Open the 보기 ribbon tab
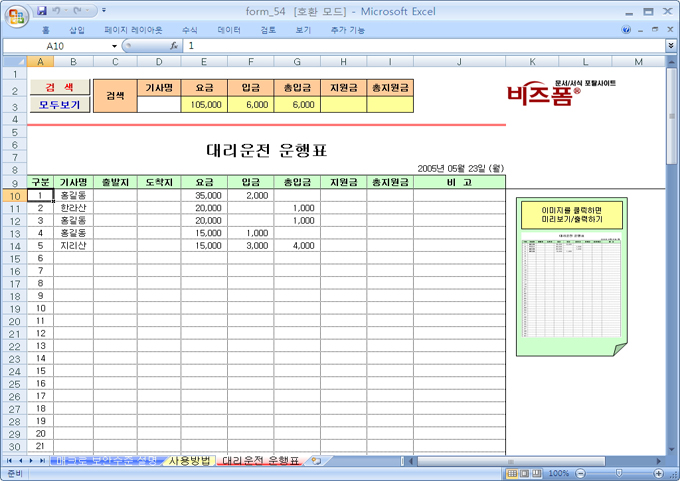 tap(303, 30)
